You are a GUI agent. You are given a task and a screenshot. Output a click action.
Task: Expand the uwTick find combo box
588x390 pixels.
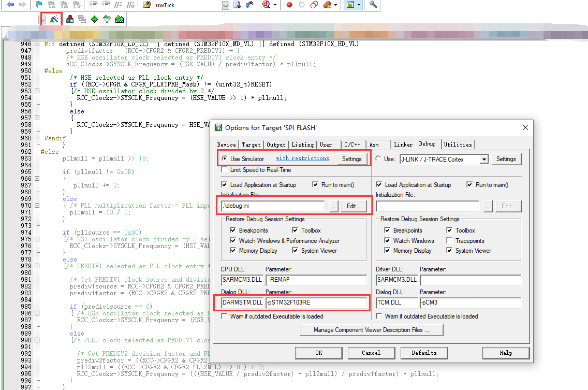point(225,5)
